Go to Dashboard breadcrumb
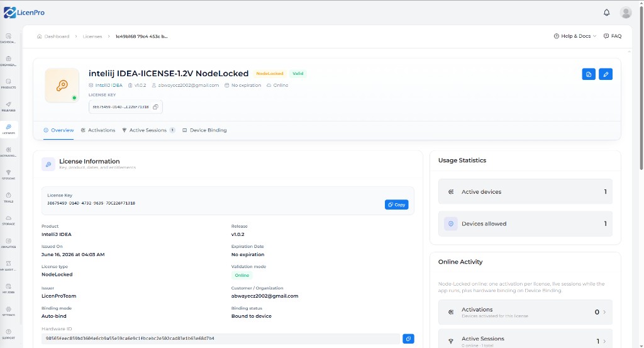This screenshot has width=644, height=348. point(53,36)
